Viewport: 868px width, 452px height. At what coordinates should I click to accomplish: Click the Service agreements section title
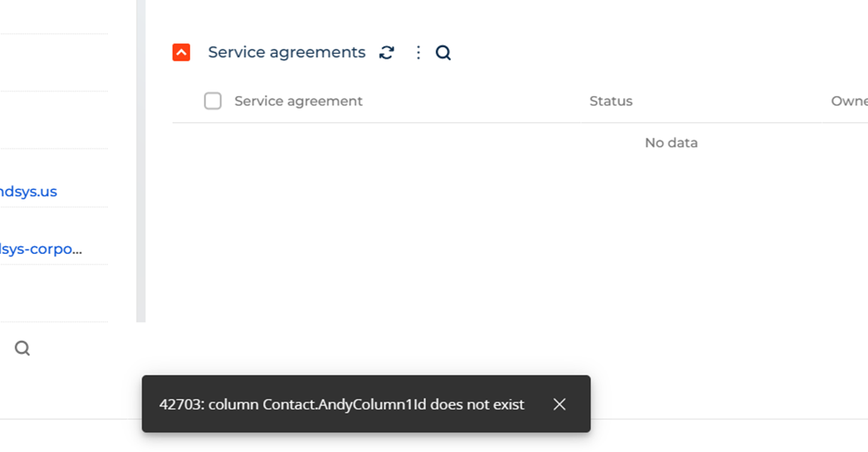tap(287, 53)
